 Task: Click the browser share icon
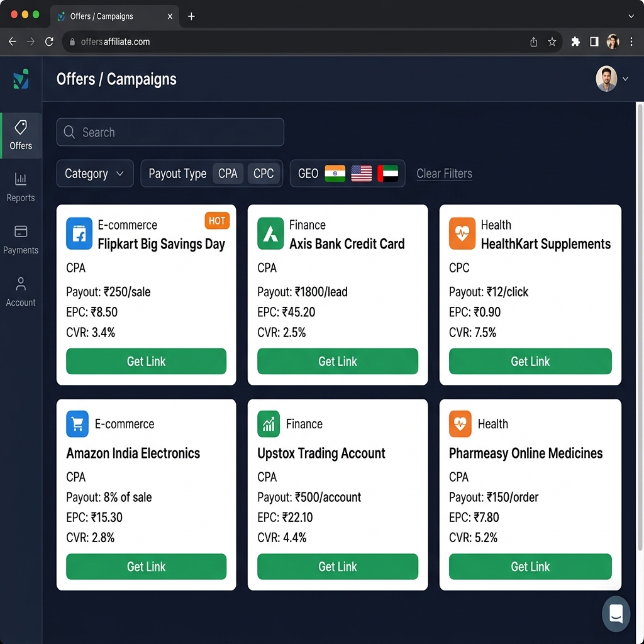(x=533, y=42)
